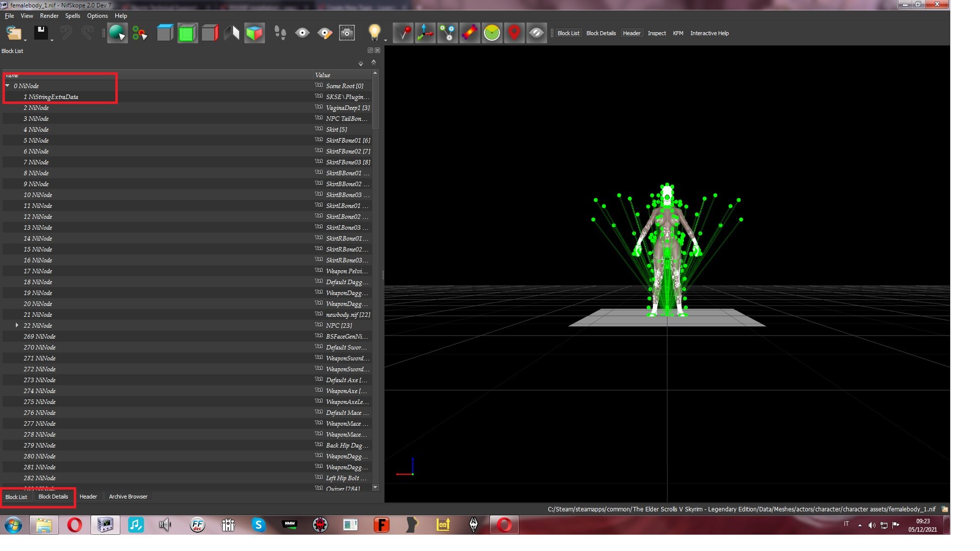Click the walk mode footprints icon
Screen dimensions: 980x551
click(280, 33)
